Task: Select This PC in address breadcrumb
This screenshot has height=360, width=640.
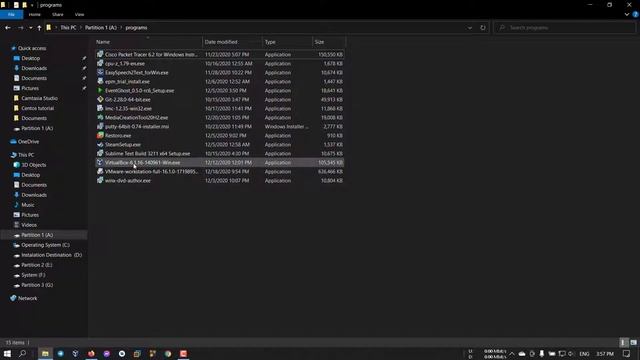Action: tap(68, 28)
